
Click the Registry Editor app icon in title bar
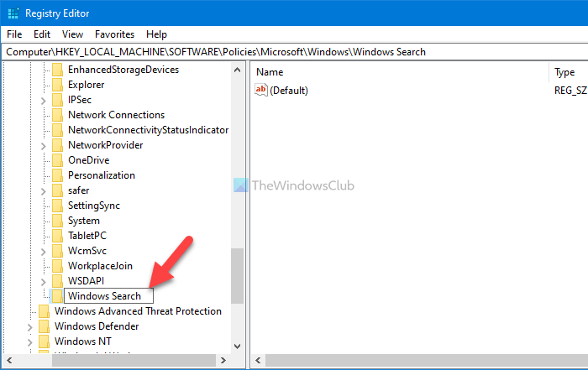(x=13, y=13)
